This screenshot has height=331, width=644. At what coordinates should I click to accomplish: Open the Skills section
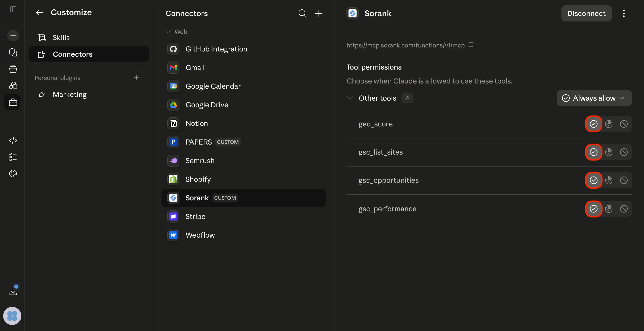tap(89, 38)
